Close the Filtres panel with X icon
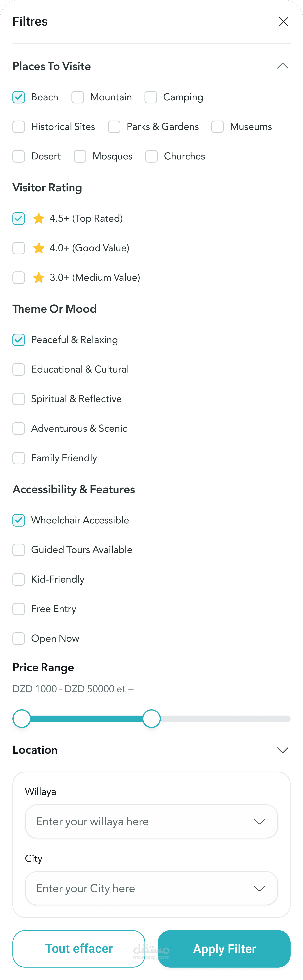303x980 pixels. click(x=283, y=22)
